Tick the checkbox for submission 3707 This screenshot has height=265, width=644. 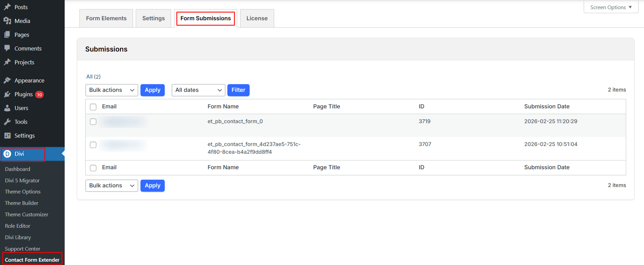pyautogui.click(x=93, y=145)
